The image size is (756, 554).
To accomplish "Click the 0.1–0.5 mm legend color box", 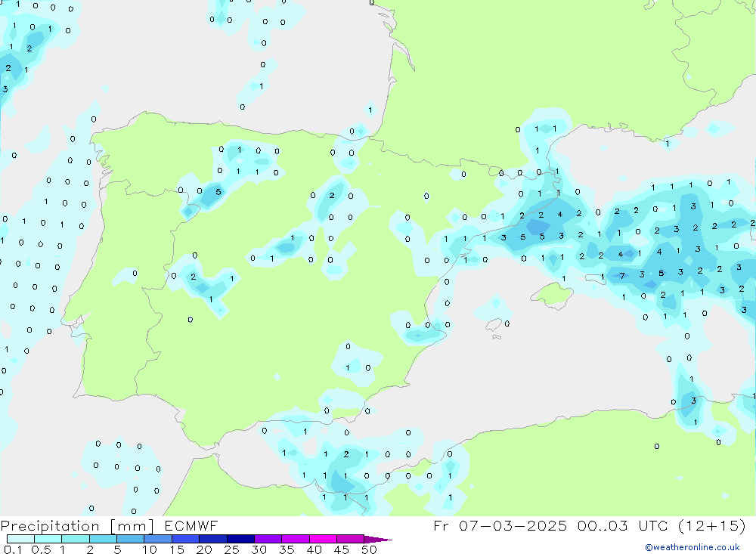I will pyautogui.click(x=20, y=539).
